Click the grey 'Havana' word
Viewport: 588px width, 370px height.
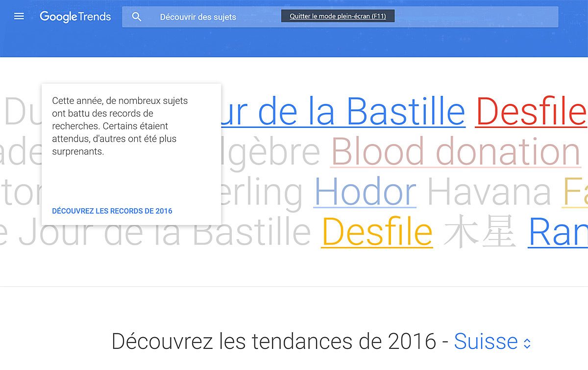tap(490, 192)
